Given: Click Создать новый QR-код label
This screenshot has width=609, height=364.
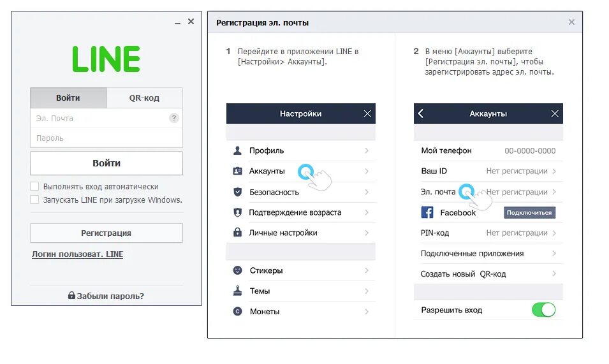Looking at the screenshot, I should (x=463, y=274).
